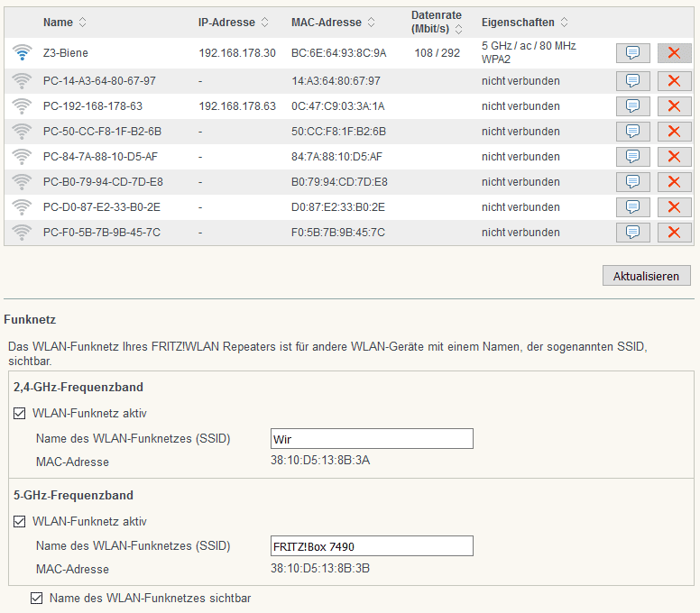The image size is (700, 613).
Task: Select IP address 192.168.178.30
Action: (x=237, y=53)
